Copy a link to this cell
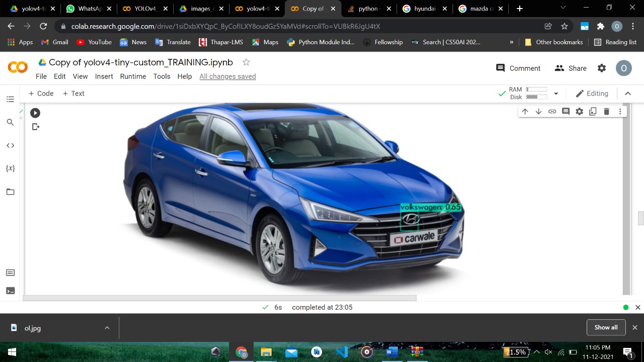This screenshot has width=644, height=362. (552, 111)
